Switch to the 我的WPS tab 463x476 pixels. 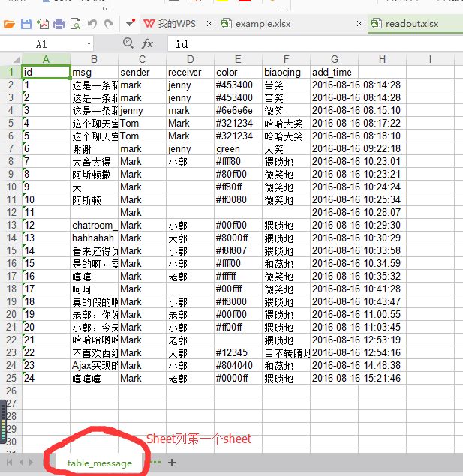[x=170, y=24]
